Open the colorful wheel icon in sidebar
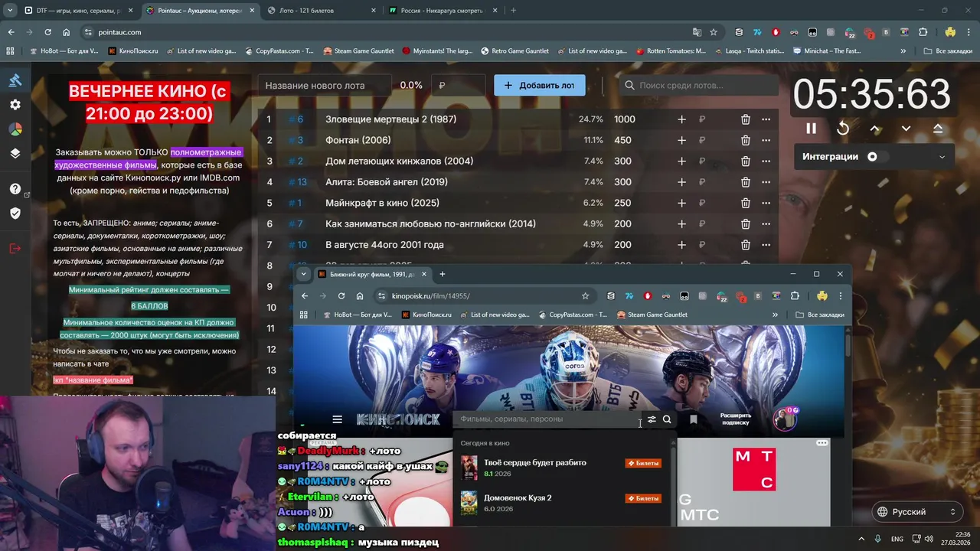The image size is (980, 551). (15, 129)
